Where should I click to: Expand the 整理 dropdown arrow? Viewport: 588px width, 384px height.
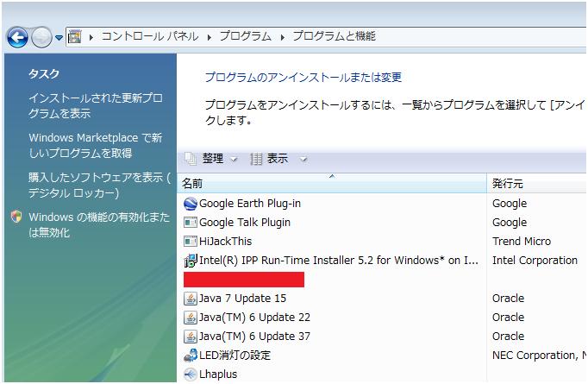tap(234, 160)
